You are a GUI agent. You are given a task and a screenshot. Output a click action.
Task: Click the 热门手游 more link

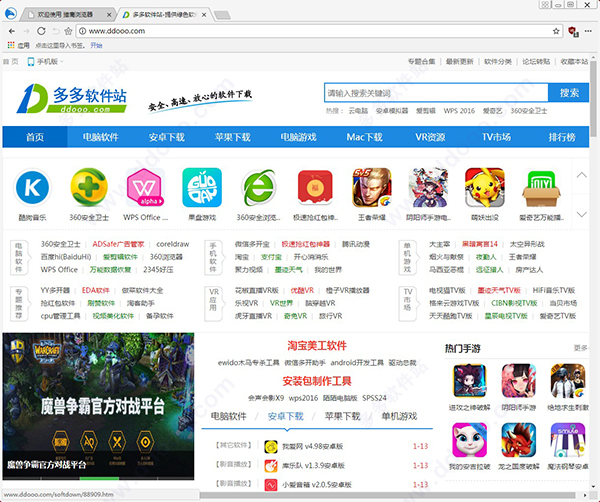pos(581,348)
